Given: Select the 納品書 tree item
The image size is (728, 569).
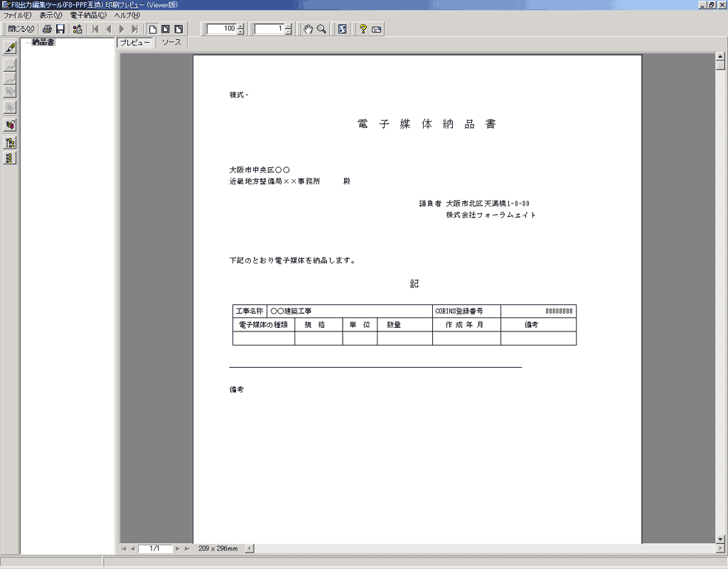Looking at the screenshot, I should pyautogui.click(x=43, y=42).
